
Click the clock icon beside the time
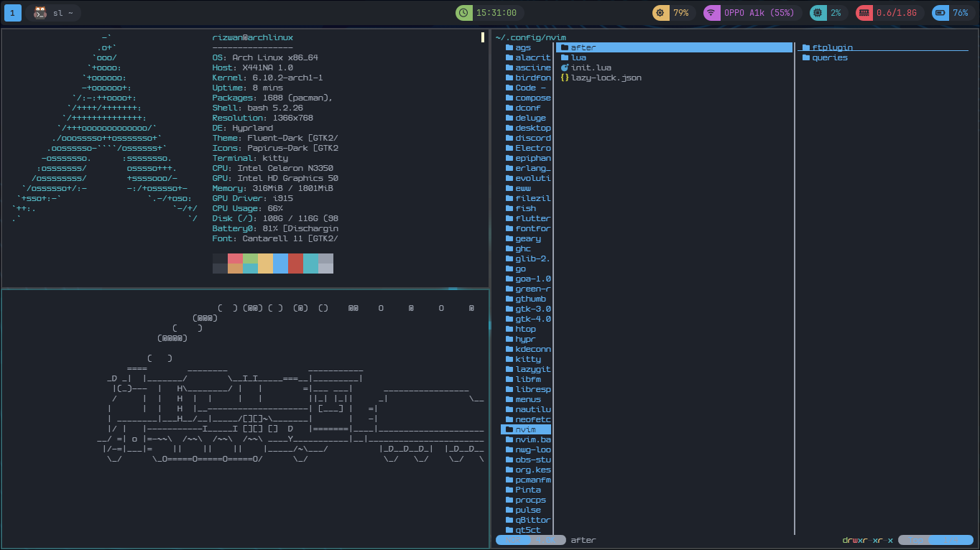pos(463,12)
